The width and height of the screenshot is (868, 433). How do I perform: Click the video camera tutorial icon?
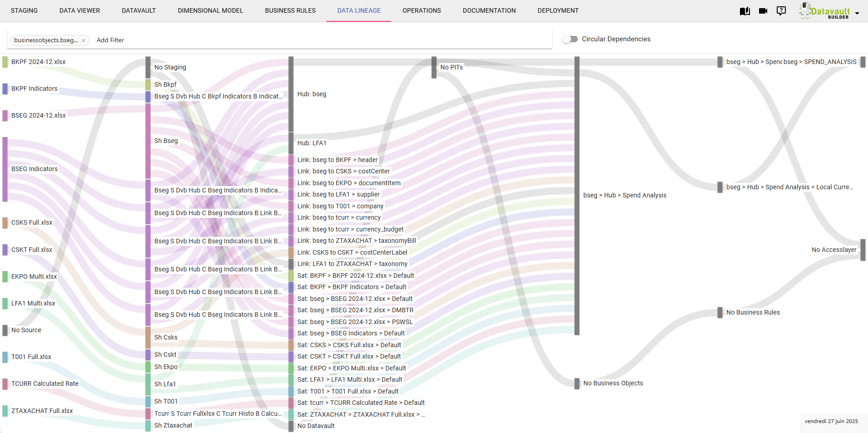click(763, 11)
